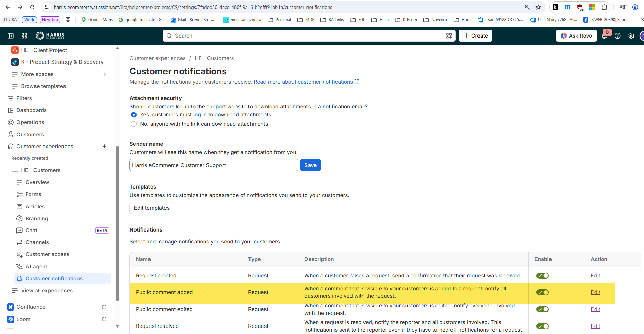Viewport: 644px width, 334px height.
Task: Toggle Public comment edited notification switch
Action: pos(543,309)
